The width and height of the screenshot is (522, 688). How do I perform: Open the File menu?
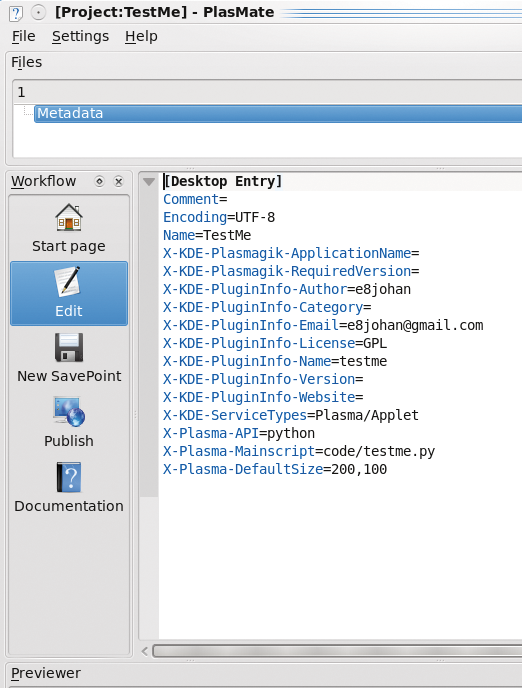pos(23,36)
